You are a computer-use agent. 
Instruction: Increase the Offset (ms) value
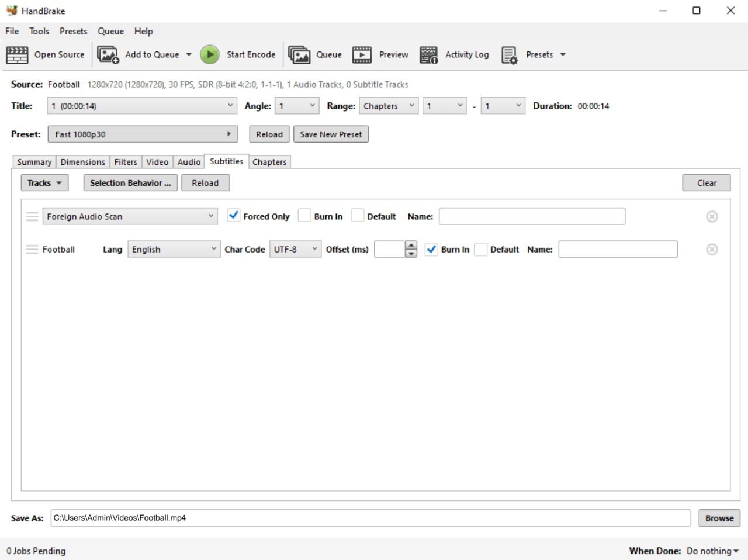tap(411, 246)
